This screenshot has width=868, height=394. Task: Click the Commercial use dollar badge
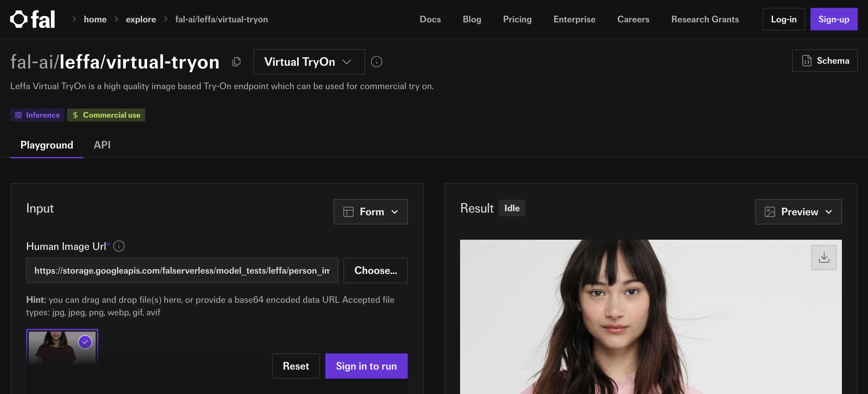tap(106, 115)
